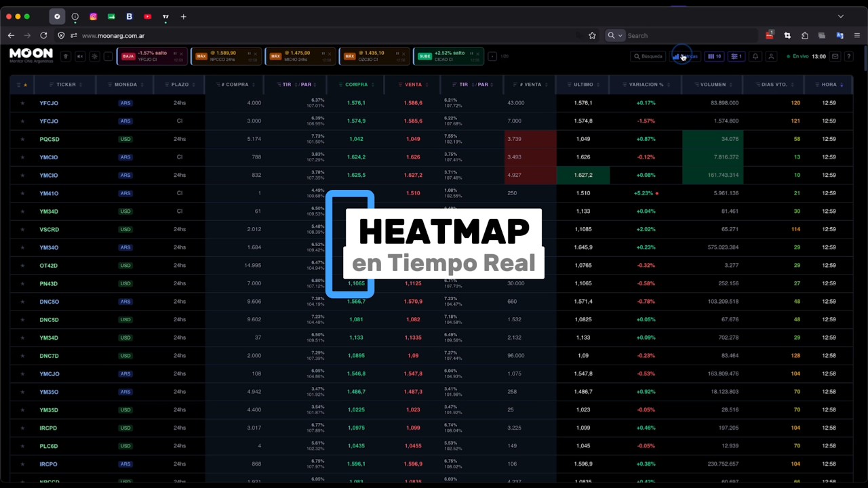The height and width of the screenshot is (488, 868).
Task: Click the favorites star column header
Action: [x=25, y=85]
